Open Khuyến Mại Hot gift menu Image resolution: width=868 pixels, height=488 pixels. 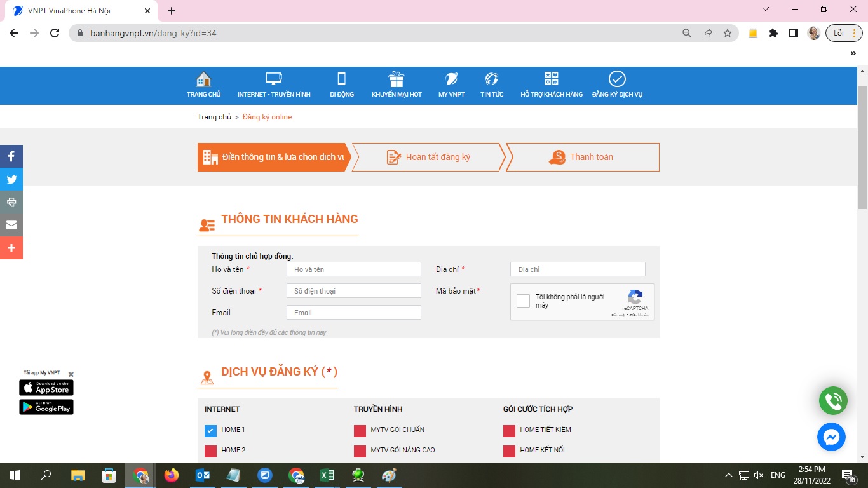(397, 85)
